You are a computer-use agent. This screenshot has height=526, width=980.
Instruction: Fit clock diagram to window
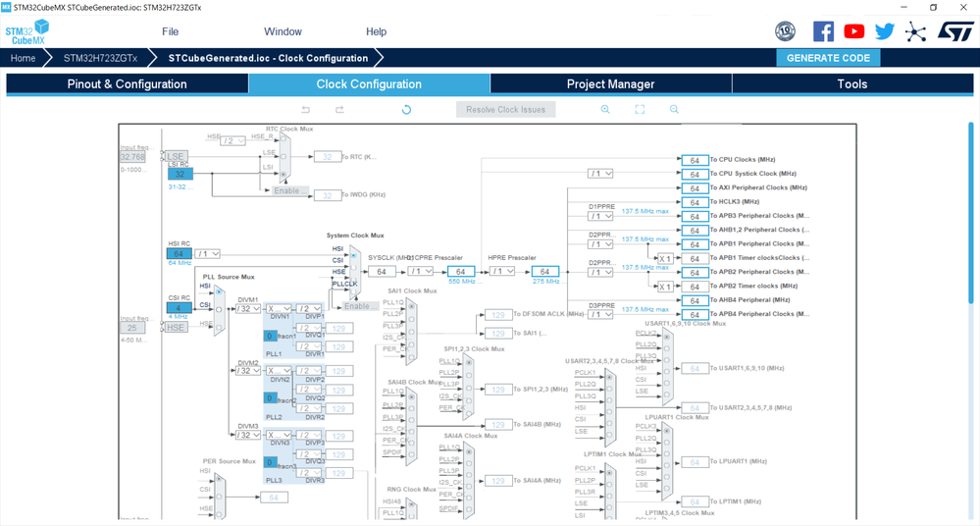(x=640, y=110)
